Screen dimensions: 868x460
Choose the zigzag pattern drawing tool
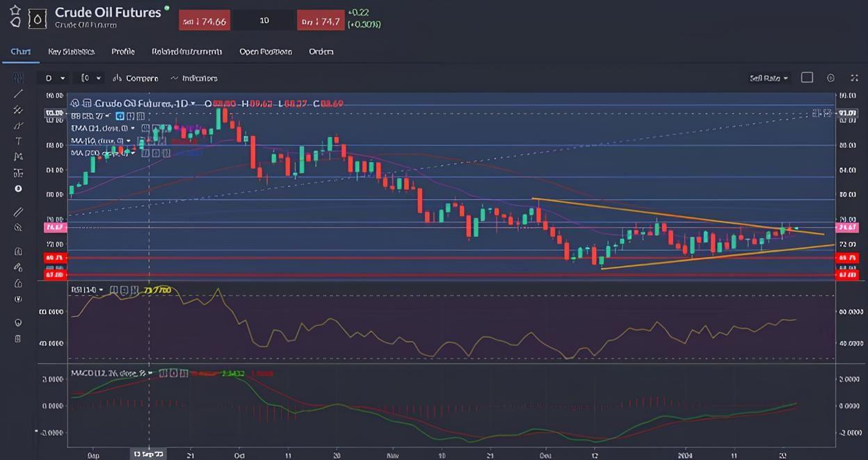pos(18,157)
